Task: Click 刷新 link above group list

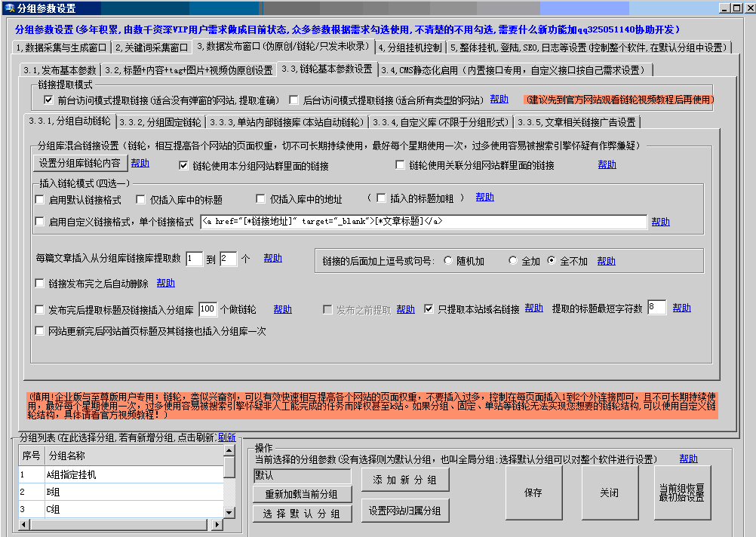Action: click(226, 437)
